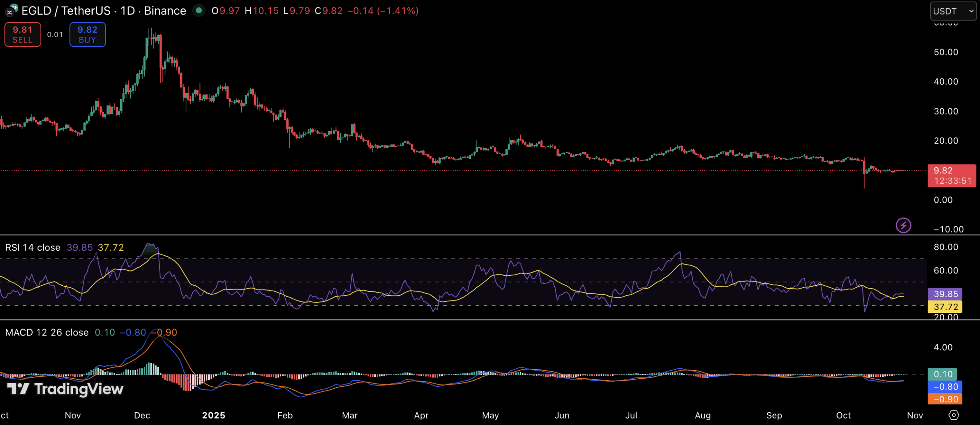The width and height of the screenshot is (980, 425).
Task: Click the TradingView logo
Action: pyautogui.click(x=65, y=389)
